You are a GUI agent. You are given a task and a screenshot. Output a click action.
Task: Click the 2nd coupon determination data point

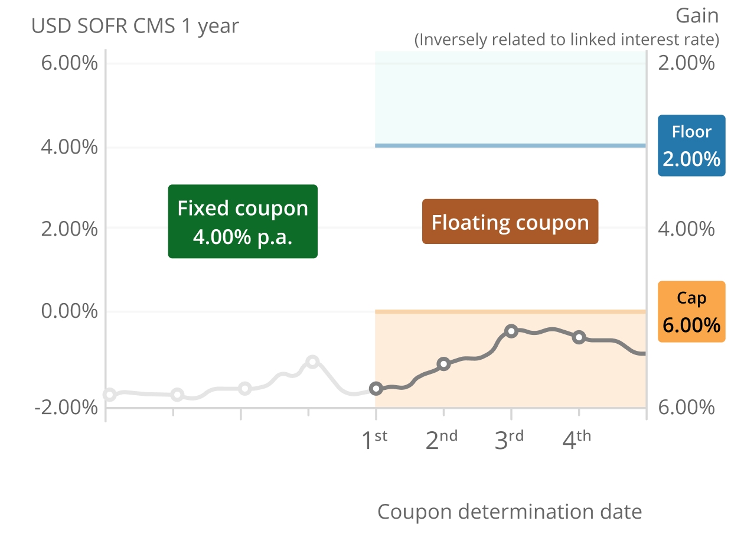[444, 364]
